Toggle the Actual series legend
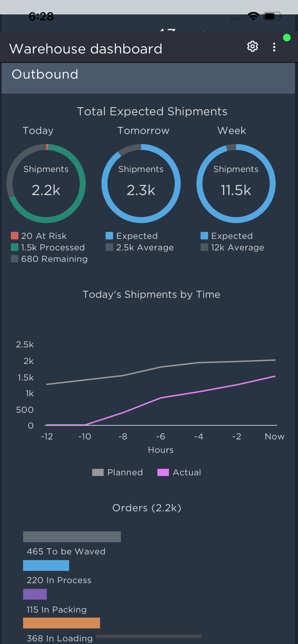298x644 pixels. pos(179,472)
